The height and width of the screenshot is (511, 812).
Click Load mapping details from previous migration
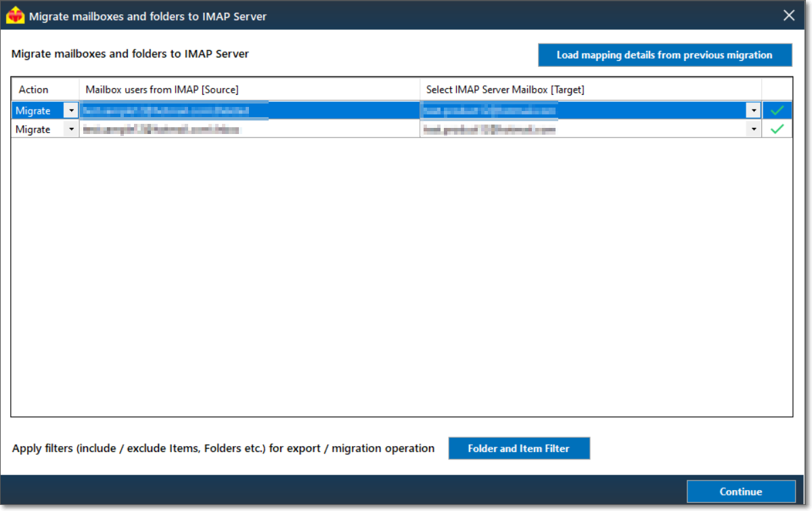click(664, 55)
